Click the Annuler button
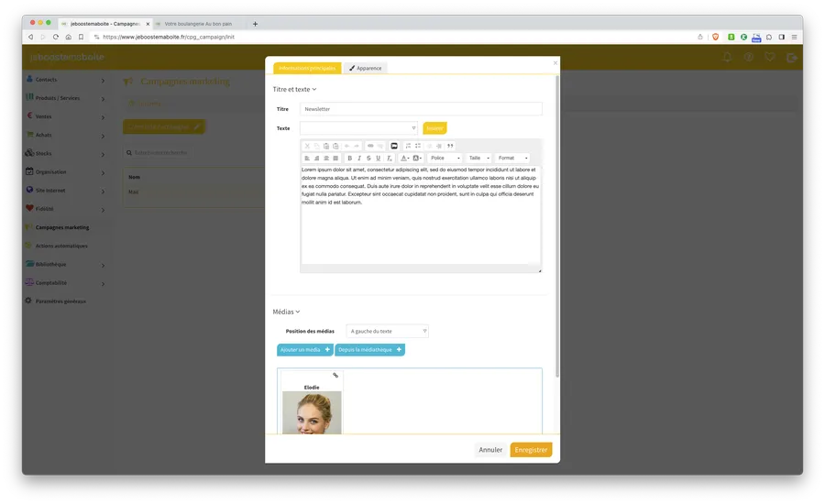The height and width of the screenshot is (504, 825). tap(490, 450)
